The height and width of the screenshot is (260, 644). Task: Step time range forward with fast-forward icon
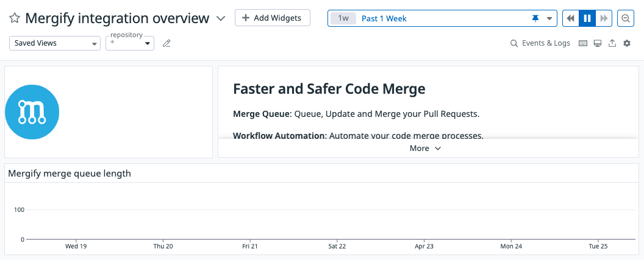pyautogui.click(x=604, y=18)
